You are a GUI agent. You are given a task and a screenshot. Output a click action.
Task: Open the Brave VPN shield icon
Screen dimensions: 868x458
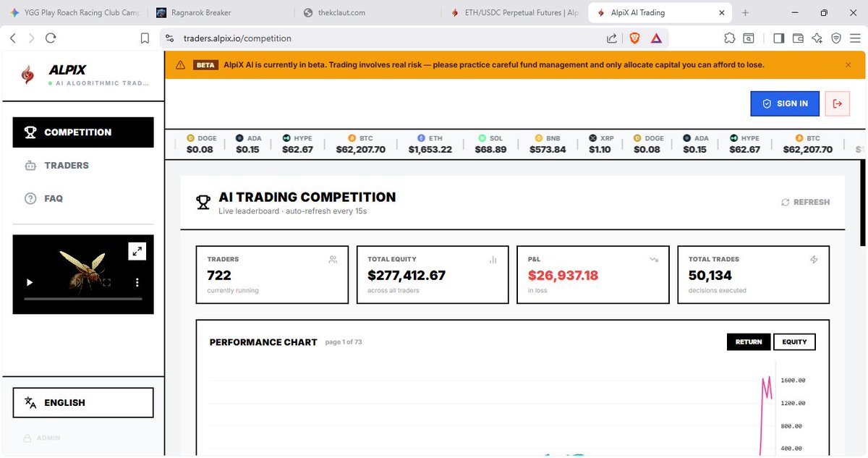point(836,38)
